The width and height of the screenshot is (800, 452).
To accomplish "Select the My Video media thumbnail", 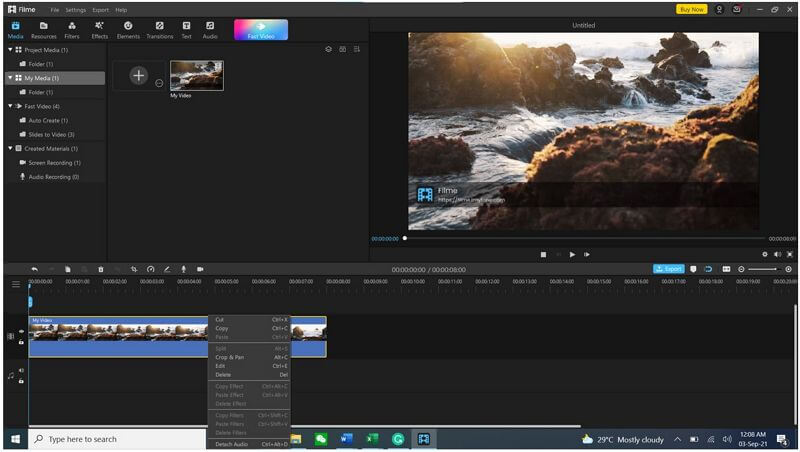I will pyautogui.click(x=196, y=76).
